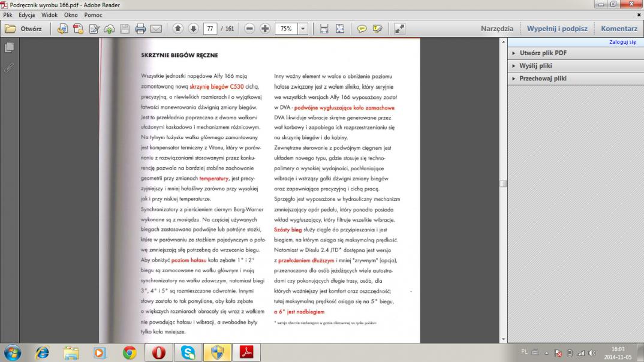
Task: Expand the Wyślij pliki section
Action: click(535, 66)
